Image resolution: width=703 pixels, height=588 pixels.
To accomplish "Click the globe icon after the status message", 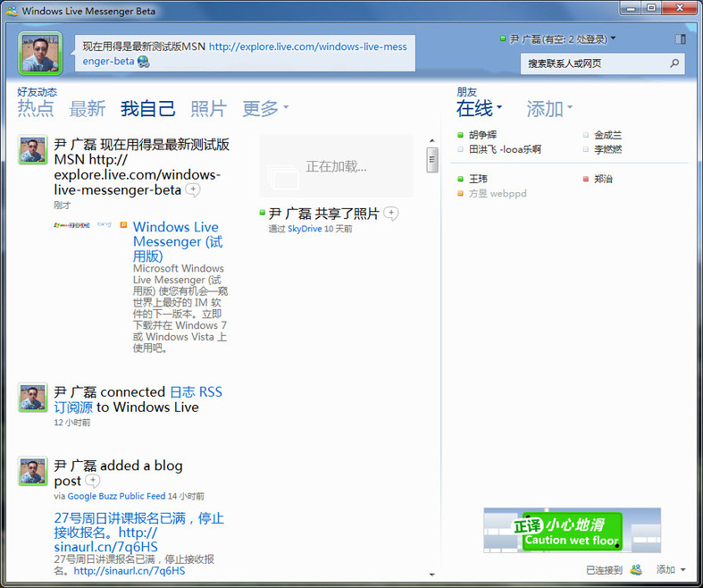I will coord(144,61).
